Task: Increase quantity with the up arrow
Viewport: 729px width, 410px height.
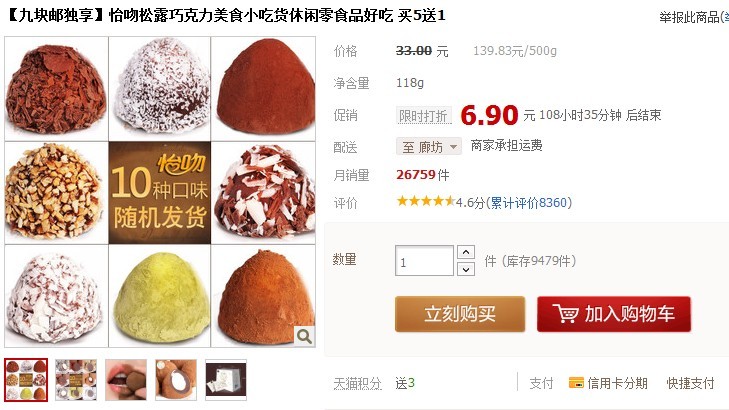Action: [465, 252]
